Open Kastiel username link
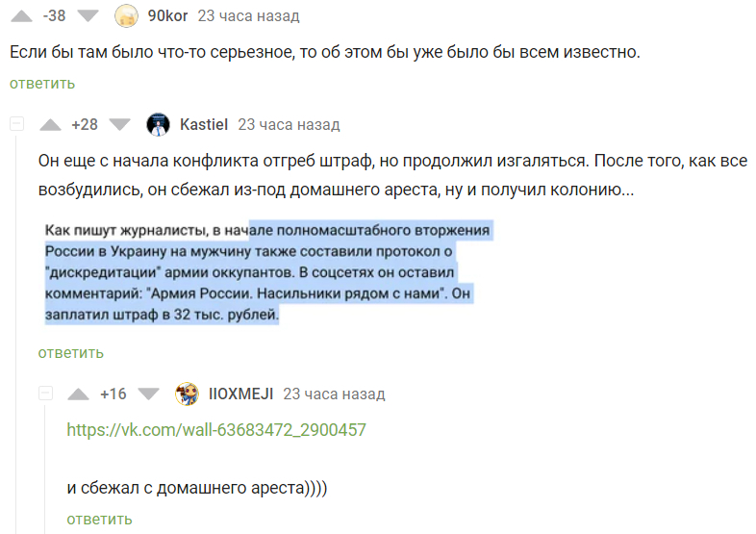 [x=204, y=124]
